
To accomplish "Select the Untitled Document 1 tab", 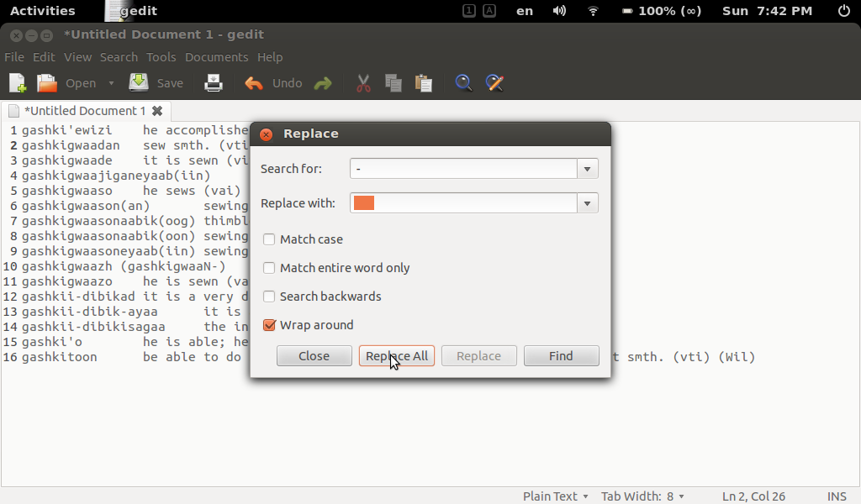I will pos(84,110).
